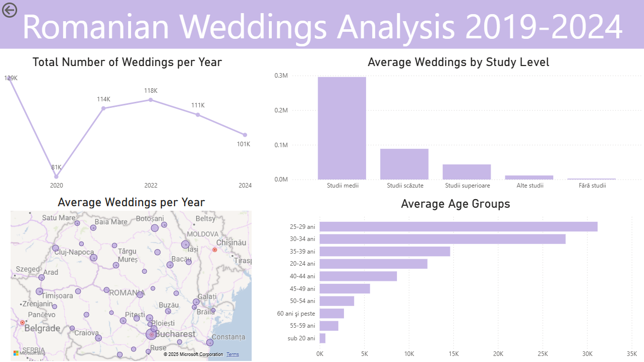Click the 81K data point for 2020
The image size is (644, 362).
(x=56, y=176)
